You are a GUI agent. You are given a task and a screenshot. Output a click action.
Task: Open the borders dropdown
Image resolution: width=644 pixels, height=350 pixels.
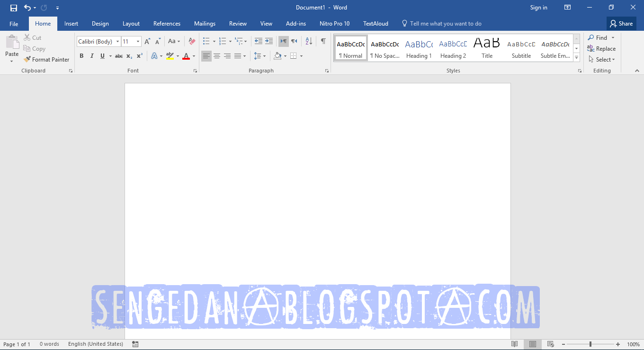pyautogui.click(x=301, y=56)
